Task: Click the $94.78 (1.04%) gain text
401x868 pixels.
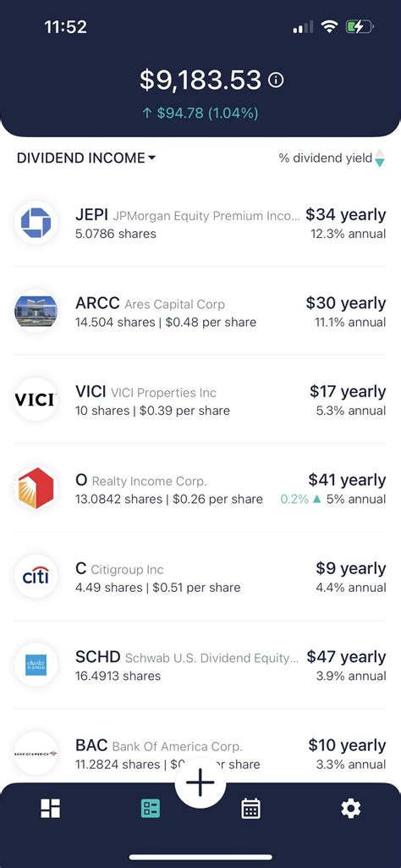Action: (200, 113)
